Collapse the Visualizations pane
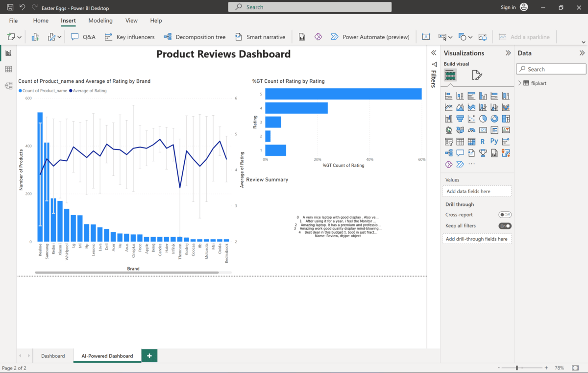588x373 pixels. (508, 53)
